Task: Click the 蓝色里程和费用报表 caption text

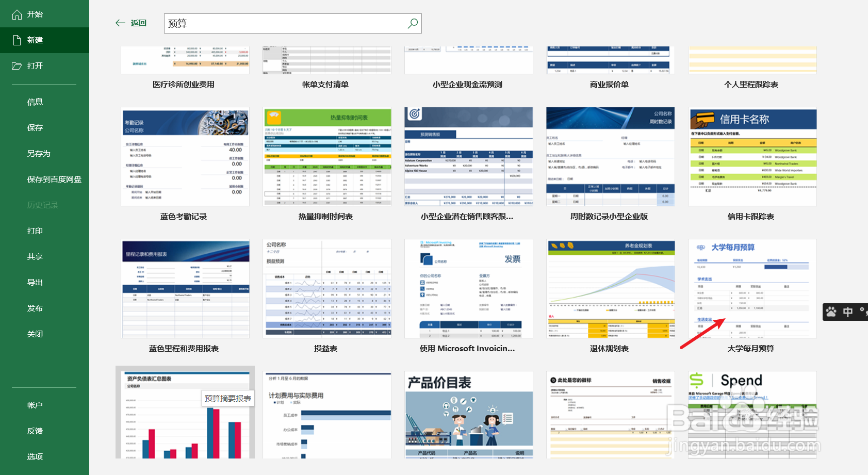Action: tap(184, 349)
